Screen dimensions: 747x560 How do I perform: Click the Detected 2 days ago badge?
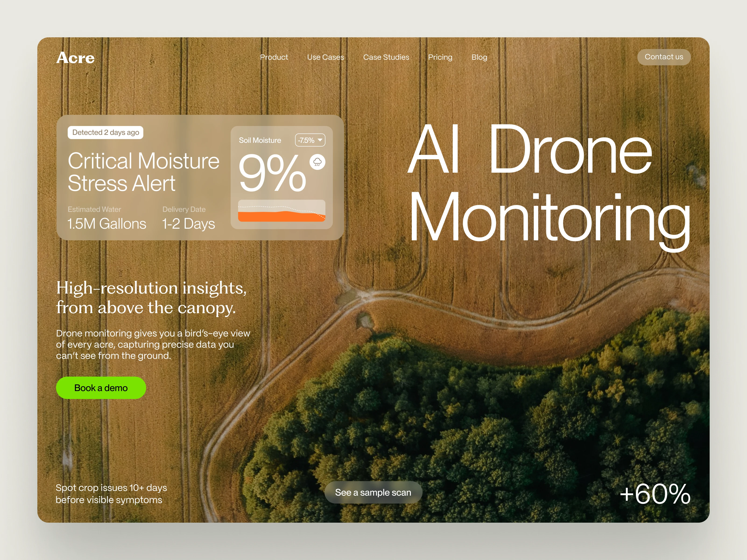coord(106,132)
